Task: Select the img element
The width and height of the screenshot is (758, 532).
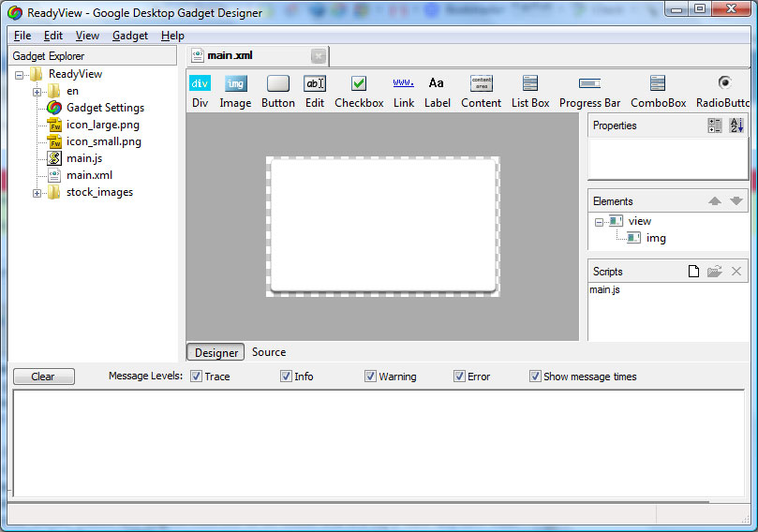Action: coord(656,238)
